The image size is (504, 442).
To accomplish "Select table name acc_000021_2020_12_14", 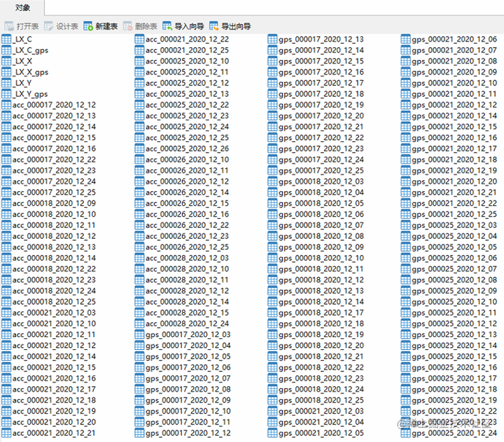I will [x=54, y=357].
